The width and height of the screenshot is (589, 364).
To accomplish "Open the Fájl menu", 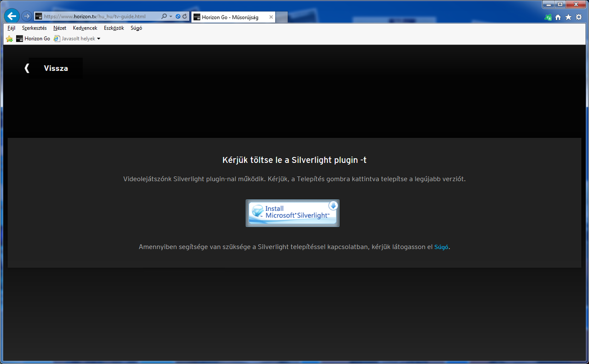I will [12, 28].
